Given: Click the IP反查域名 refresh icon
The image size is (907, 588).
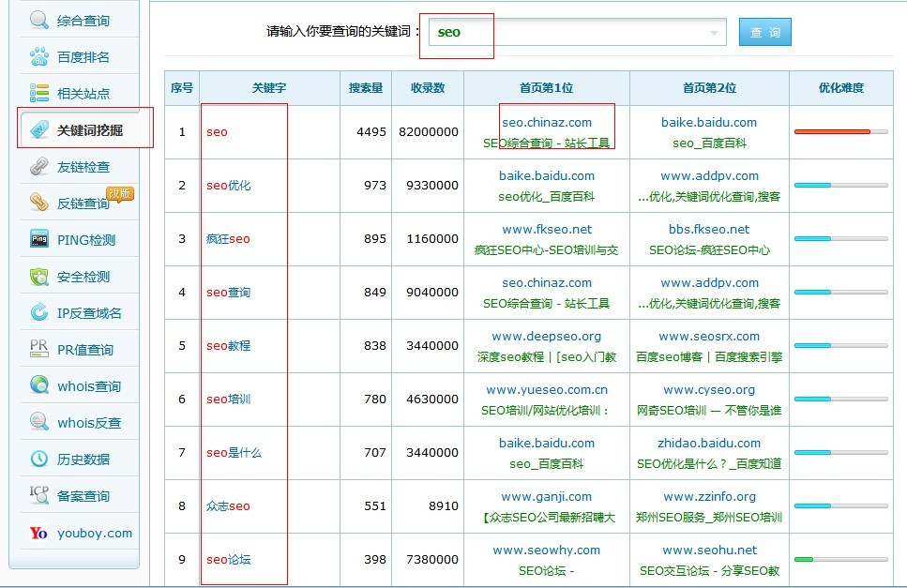Looking at the screenshot, I should click(39, 313).
